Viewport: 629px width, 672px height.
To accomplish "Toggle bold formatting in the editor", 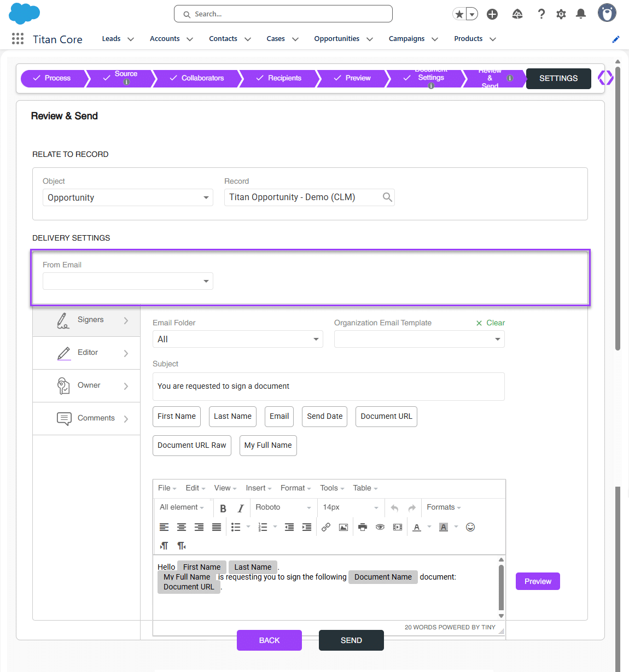I will 223,507.
